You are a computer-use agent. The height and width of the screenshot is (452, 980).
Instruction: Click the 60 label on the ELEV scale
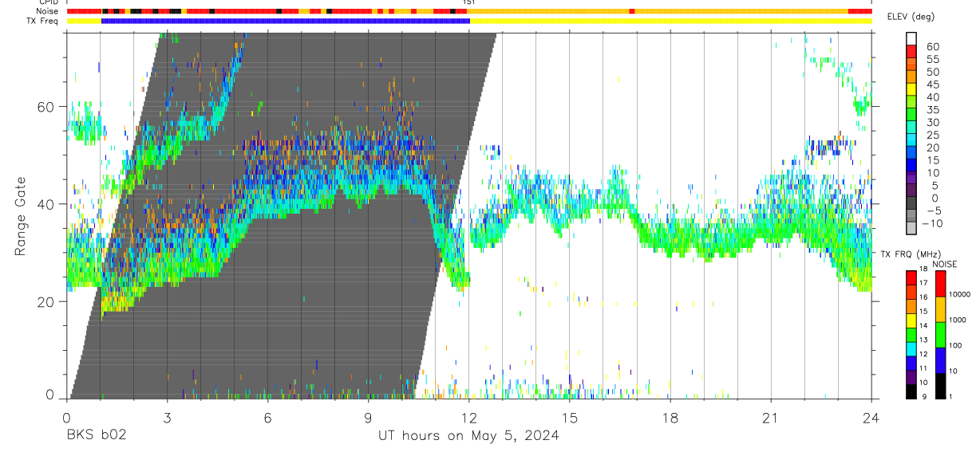pos(932,47)
